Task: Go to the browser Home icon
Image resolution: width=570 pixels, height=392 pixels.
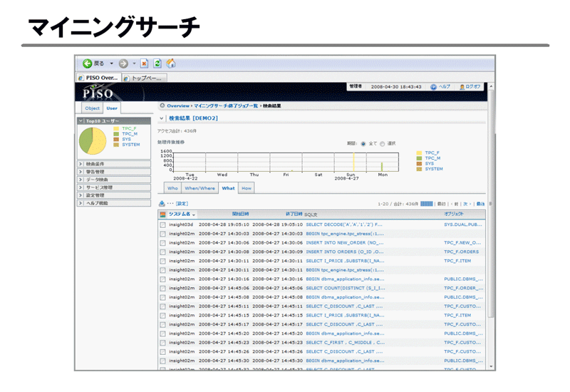Action: (171, 63)
